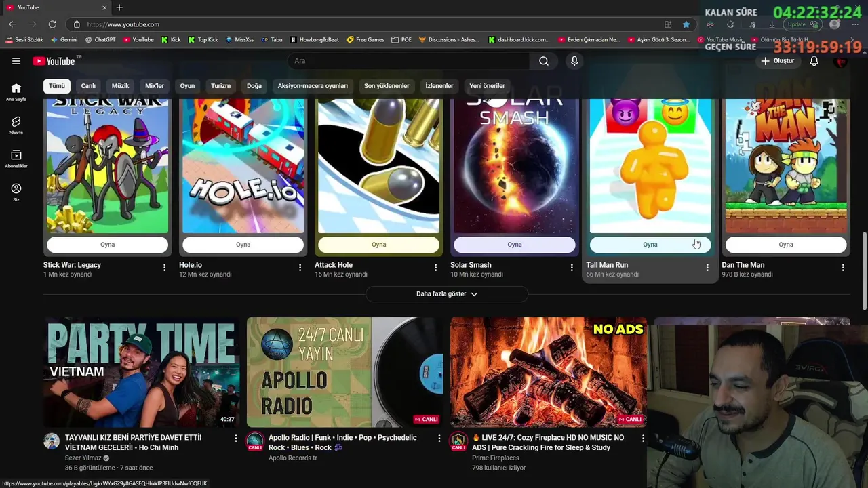Click Oyna under Stick War: Legacy
868x488 pixels.
click(107, 245)
